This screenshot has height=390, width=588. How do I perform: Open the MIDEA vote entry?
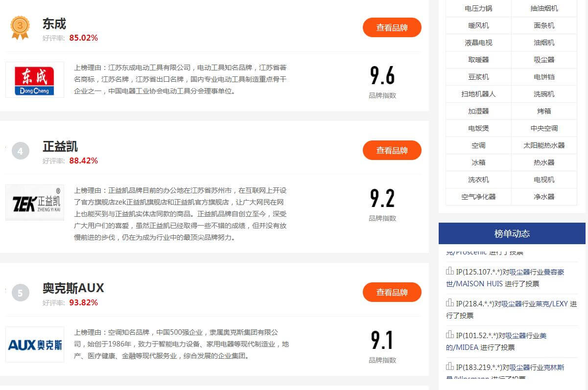(x=496, y=342)
